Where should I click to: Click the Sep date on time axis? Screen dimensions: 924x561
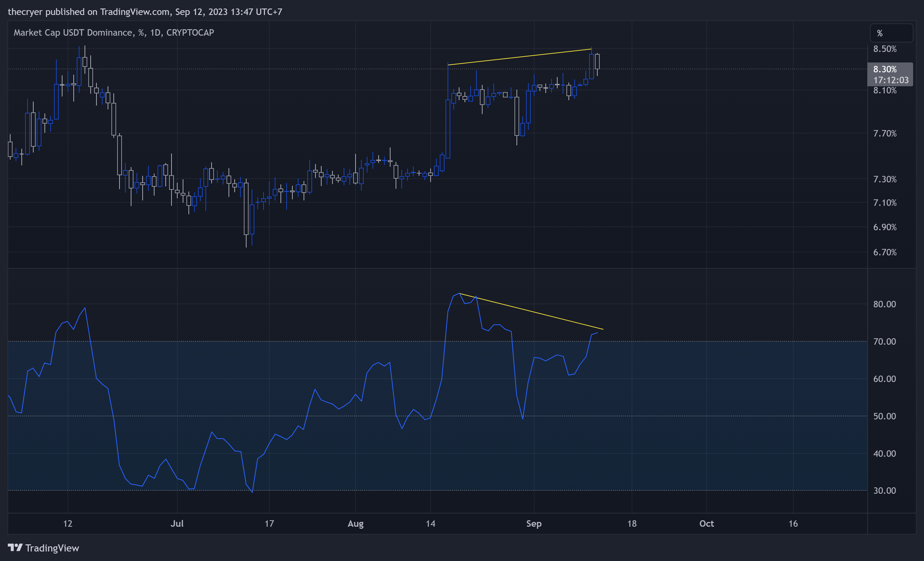(533, 524)
